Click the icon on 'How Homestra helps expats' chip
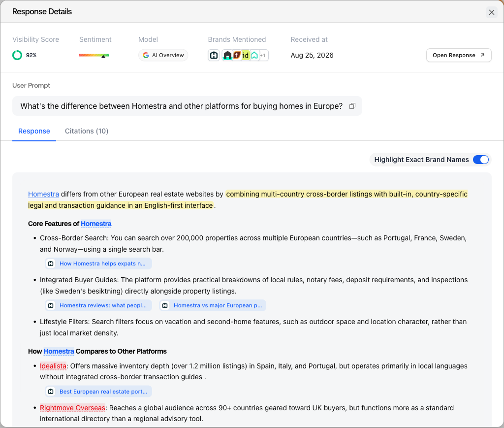 coord(51,263)
